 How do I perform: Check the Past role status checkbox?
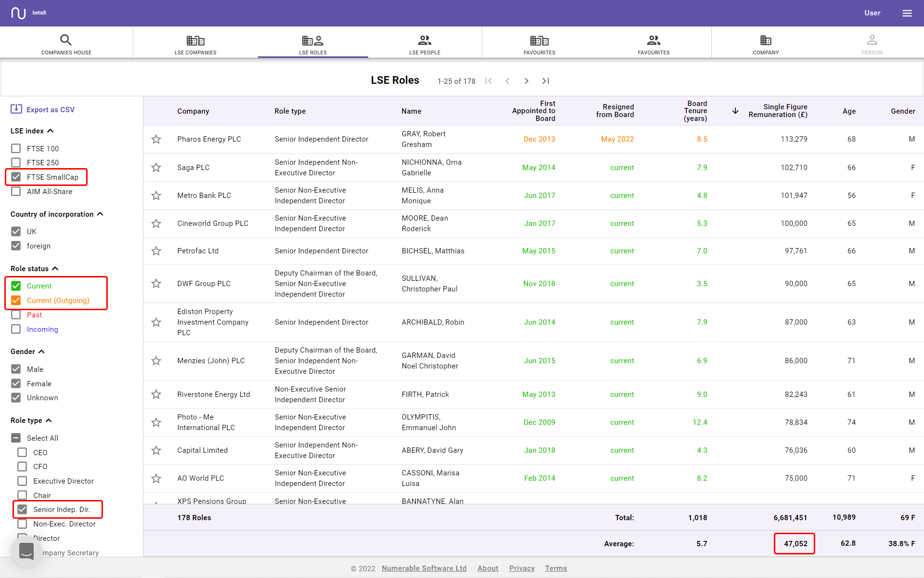[x=16, y=315]
